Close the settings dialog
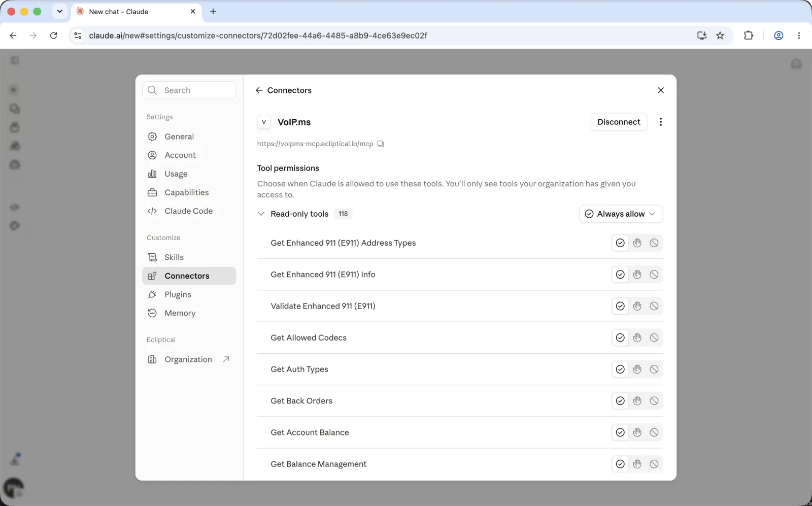Screen dimensions: 812x506 [661, 90]
